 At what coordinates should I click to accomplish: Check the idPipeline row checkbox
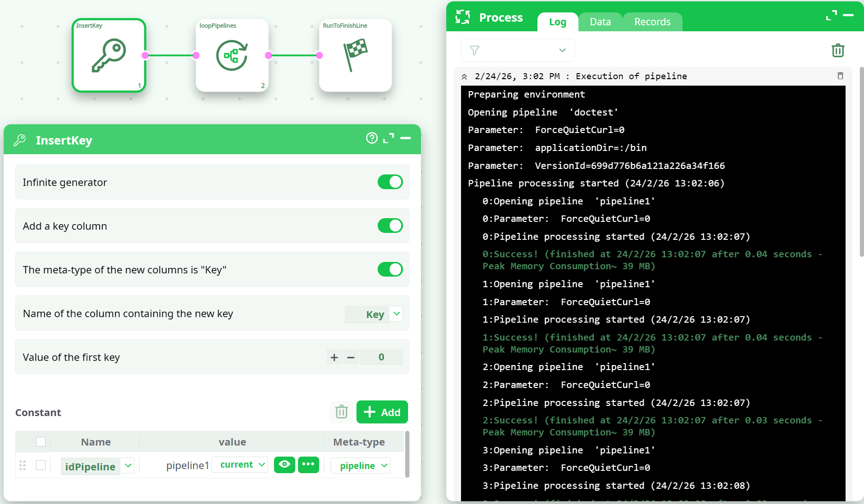(41, 465)
